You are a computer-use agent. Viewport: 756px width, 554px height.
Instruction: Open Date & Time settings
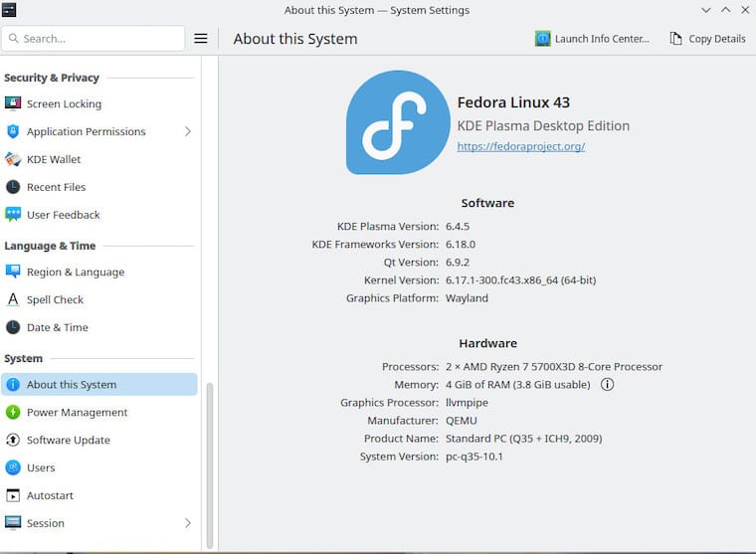pos(98,327)
